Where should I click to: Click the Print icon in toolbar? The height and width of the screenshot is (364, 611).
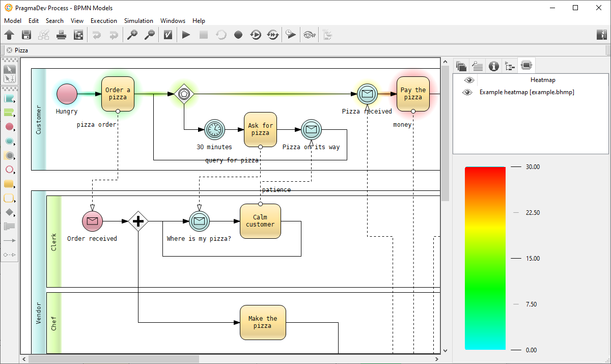tap(61, 35)
